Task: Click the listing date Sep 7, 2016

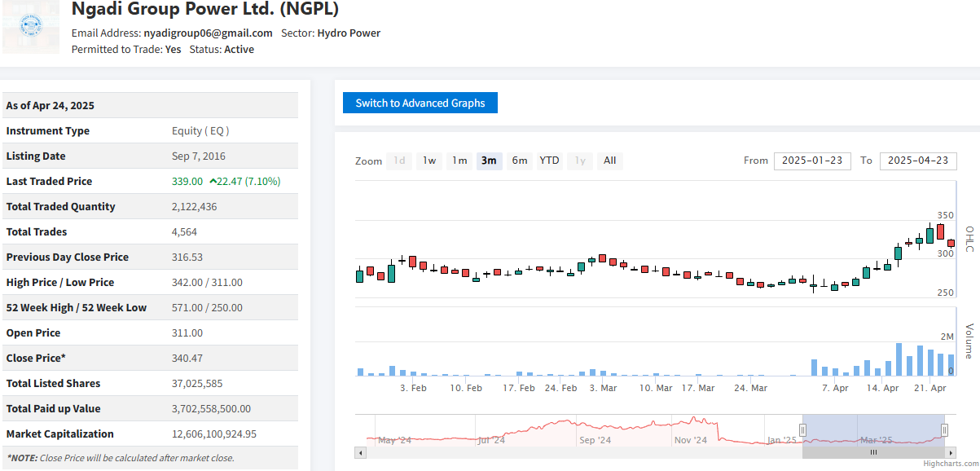Action: coord(199,156)
